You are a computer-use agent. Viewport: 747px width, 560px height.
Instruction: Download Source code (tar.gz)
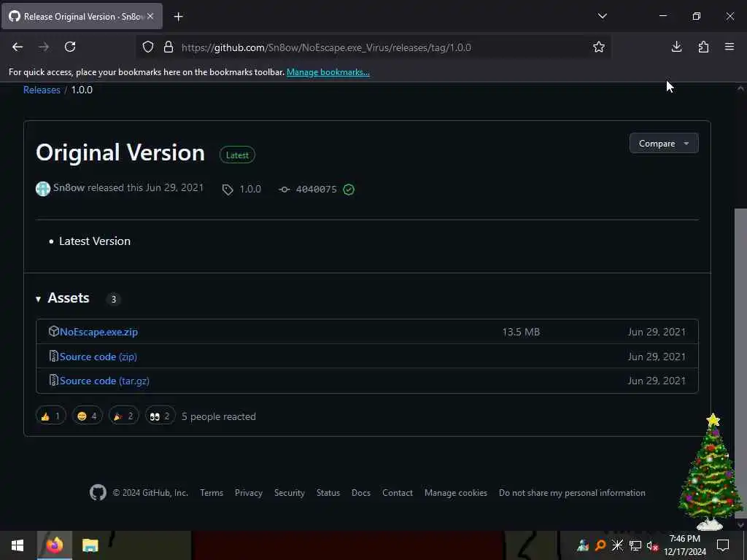pos(104,381)
